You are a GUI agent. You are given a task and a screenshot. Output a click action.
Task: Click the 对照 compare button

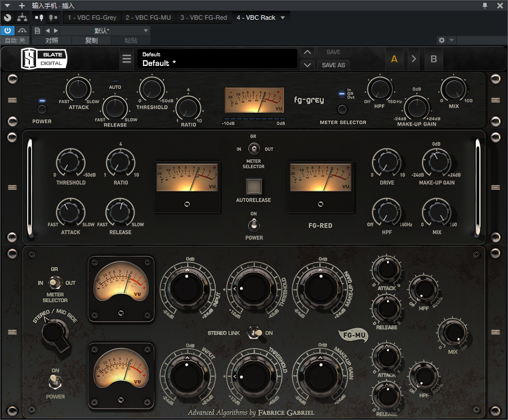pyautogui.click(x=52, y=41)
